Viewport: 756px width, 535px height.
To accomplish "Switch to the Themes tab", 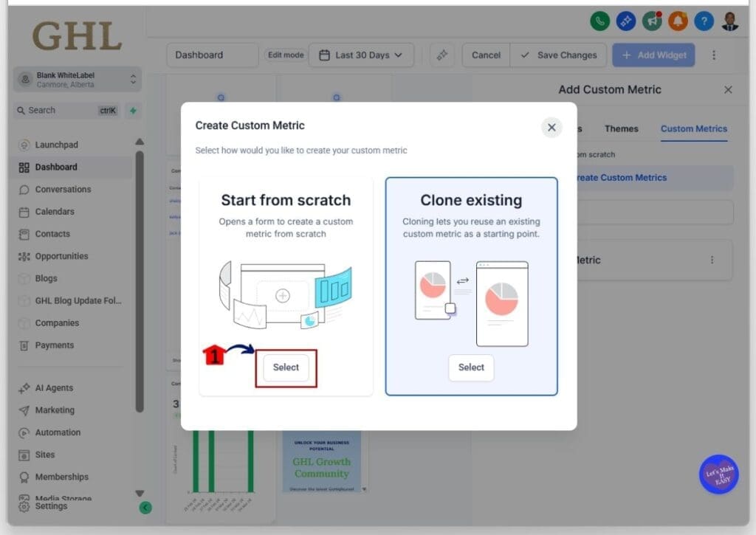I will tap(621, 128).
